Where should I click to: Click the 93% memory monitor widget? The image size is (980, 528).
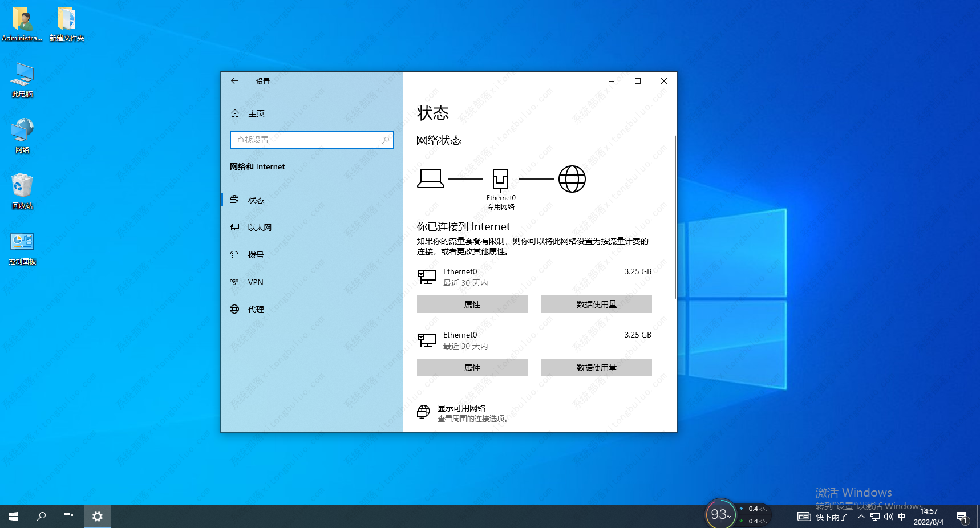click(x=720, y=514)
